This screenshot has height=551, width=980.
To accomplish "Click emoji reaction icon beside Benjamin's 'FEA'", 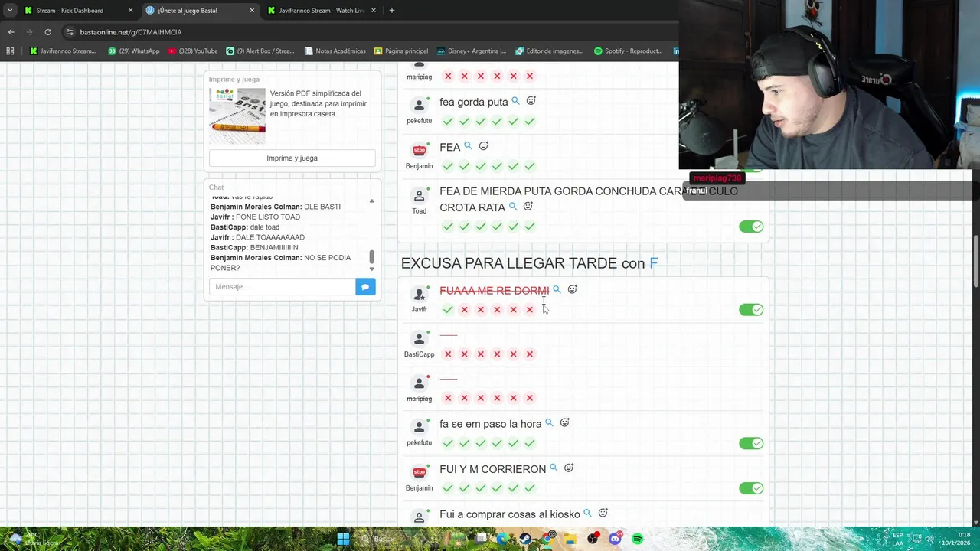I will 483,145.
